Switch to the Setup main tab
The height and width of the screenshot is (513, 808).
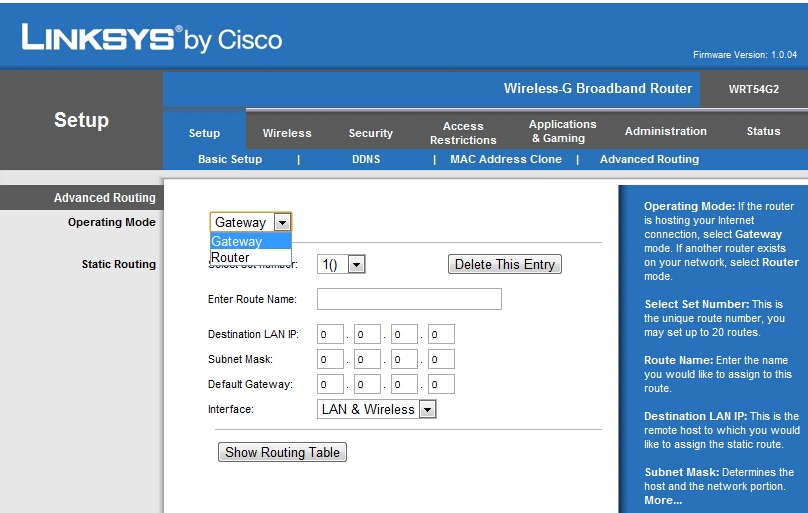click(205, 133)
